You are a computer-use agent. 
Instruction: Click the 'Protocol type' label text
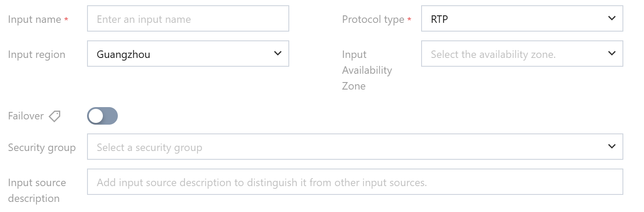click(x=373, y=19)
